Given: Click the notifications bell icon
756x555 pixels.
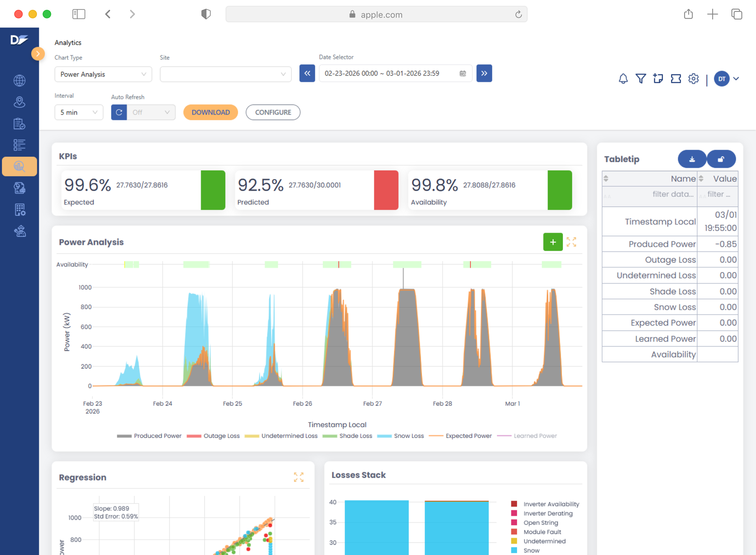Looking at the screenshot, I should (623, 79).
